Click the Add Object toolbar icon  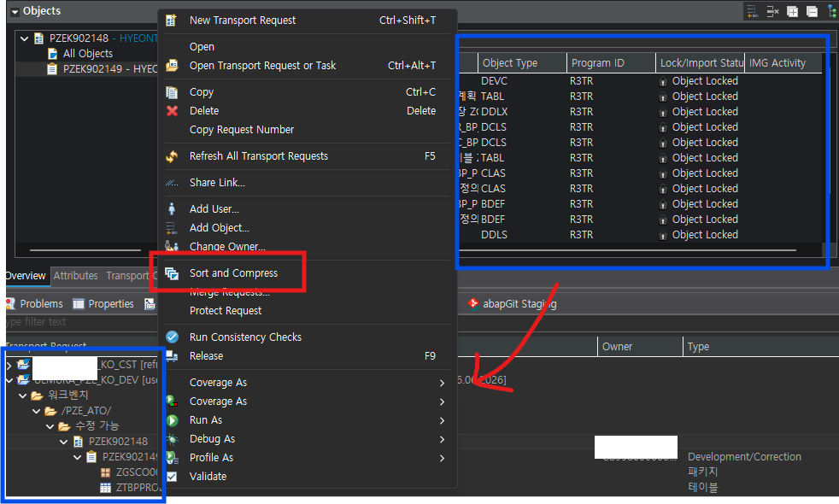click(x=753, y=12)
